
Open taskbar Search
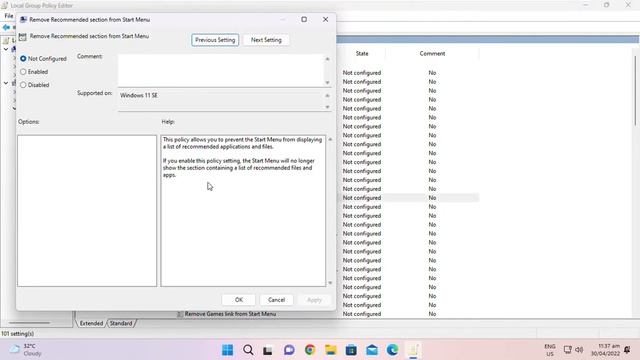[248, 350]
